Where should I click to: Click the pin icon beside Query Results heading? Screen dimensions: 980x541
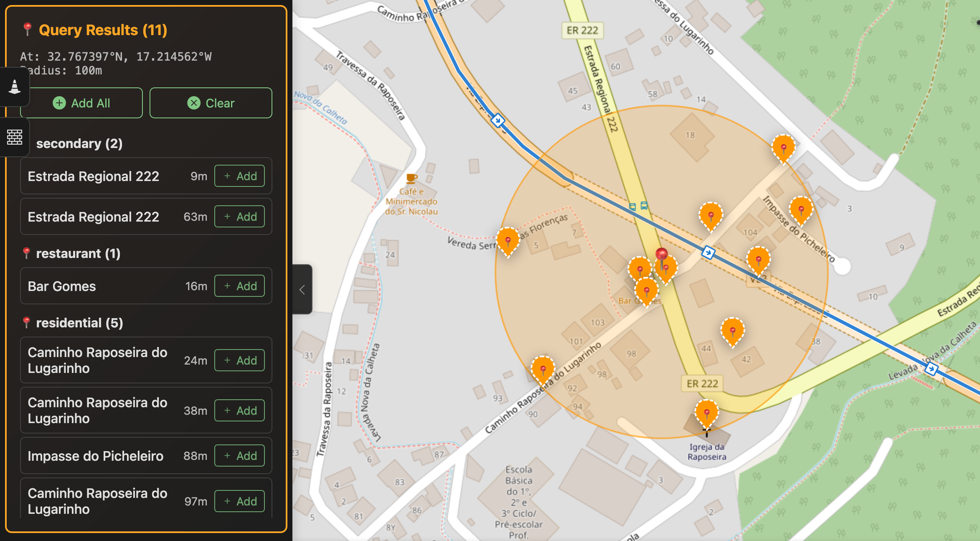27,29
